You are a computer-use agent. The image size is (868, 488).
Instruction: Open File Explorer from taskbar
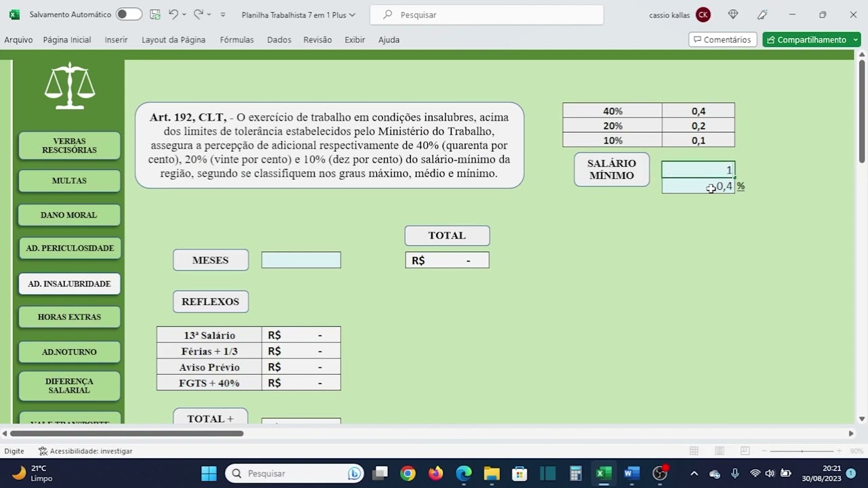tap(492, 473)
